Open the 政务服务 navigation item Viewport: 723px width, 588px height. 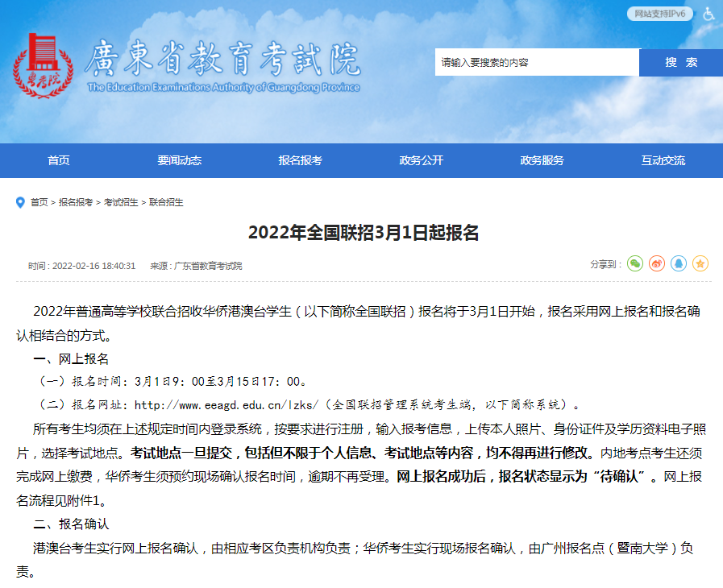(542, 160)
